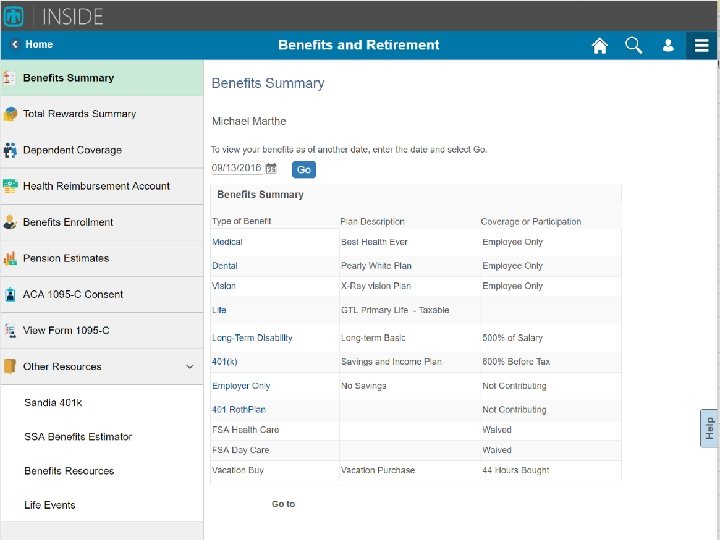Open the calendar date picker icon
Image resolution: width=720 pixels, height=540 pixels.
click(x=271, y=169)
